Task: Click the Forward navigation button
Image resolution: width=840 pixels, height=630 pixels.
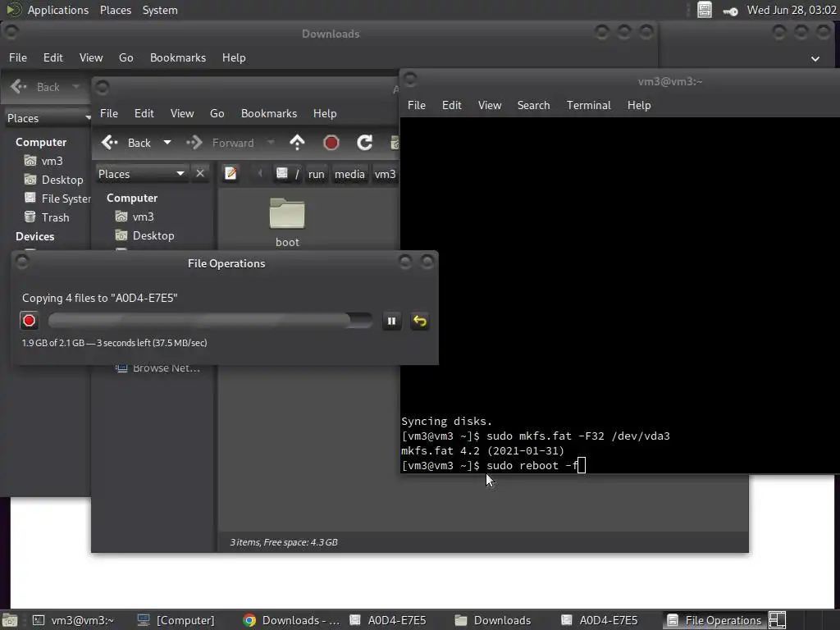Action: point(220,143)
